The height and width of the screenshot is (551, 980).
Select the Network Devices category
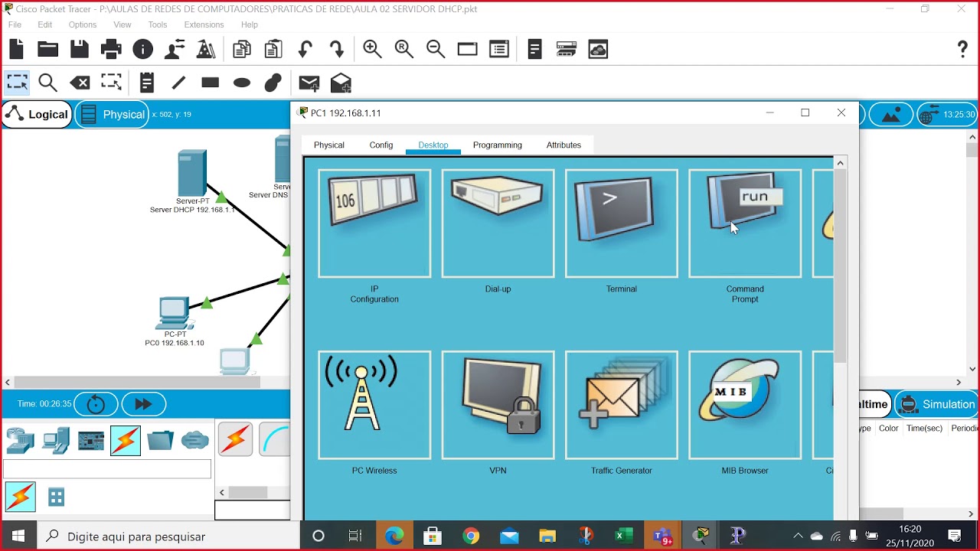20,441
